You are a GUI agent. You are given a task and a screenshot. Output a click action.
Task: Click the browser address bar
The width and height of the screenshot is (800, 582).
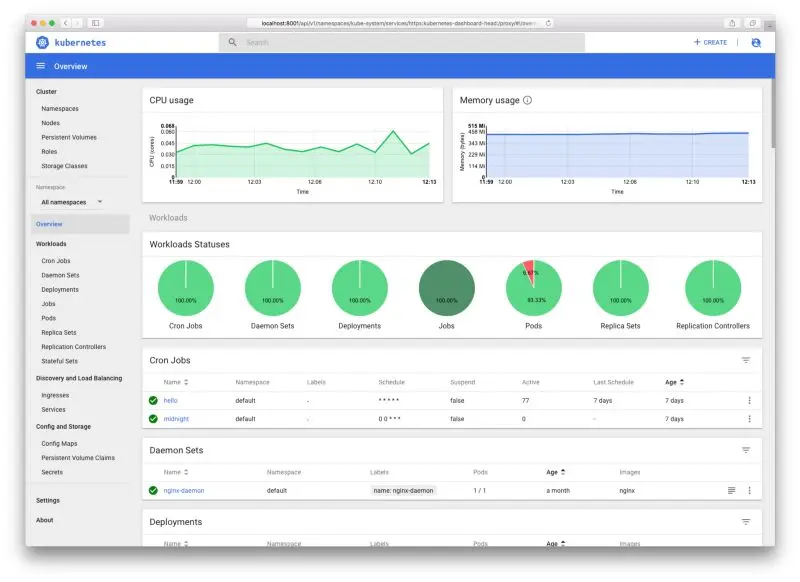pos(400,23)
